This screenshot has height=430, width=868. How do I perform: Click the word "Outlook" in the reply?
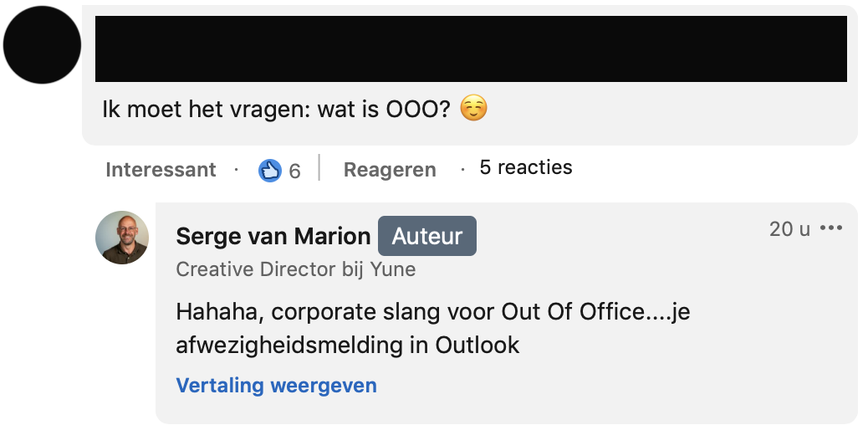pyautogui.click(x=477, y=345)
